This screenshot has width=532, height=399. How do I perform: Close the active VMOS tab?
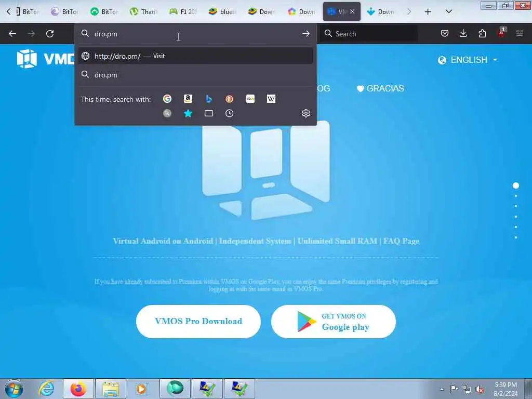[352, 11]
